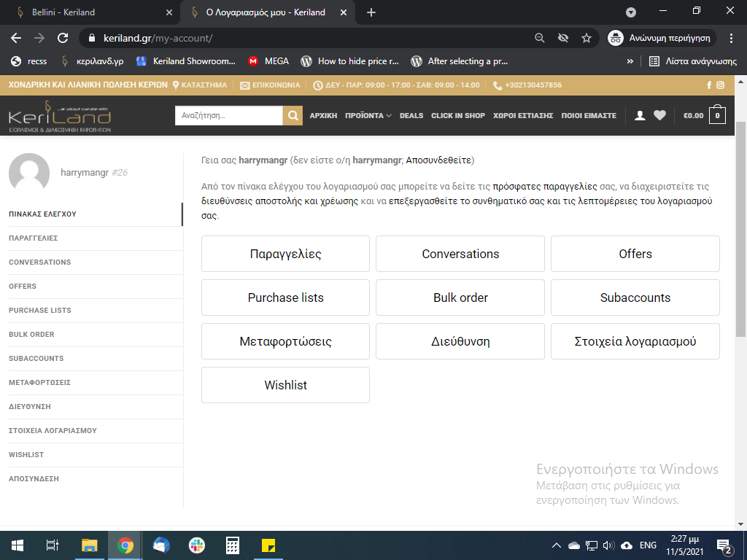Open Slack from the taskbar
This screenshot has width=747, height=560.
coord(196,545)
